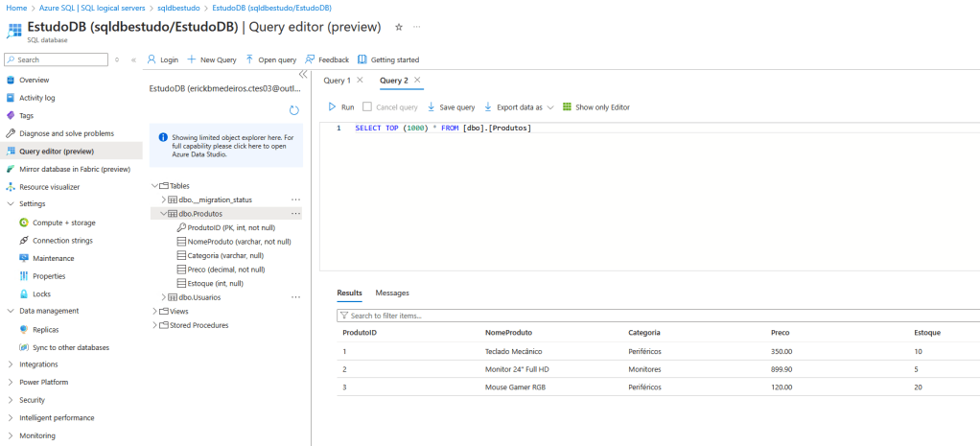Open Activity log from the sidebar
The width and height of the screenshot is (980, 446).
tap(37, 98)
